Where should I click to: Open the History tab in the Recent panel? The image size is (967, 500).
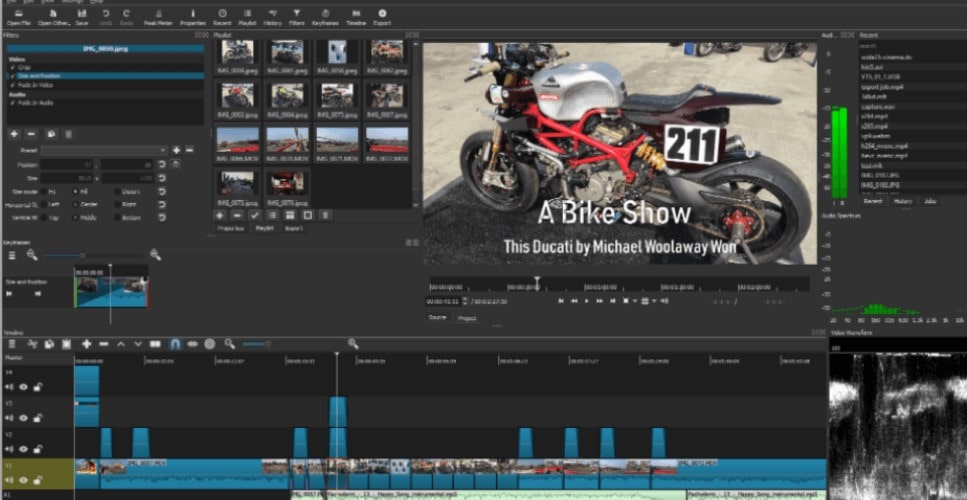pyautogui.click(x=903, y=201)
